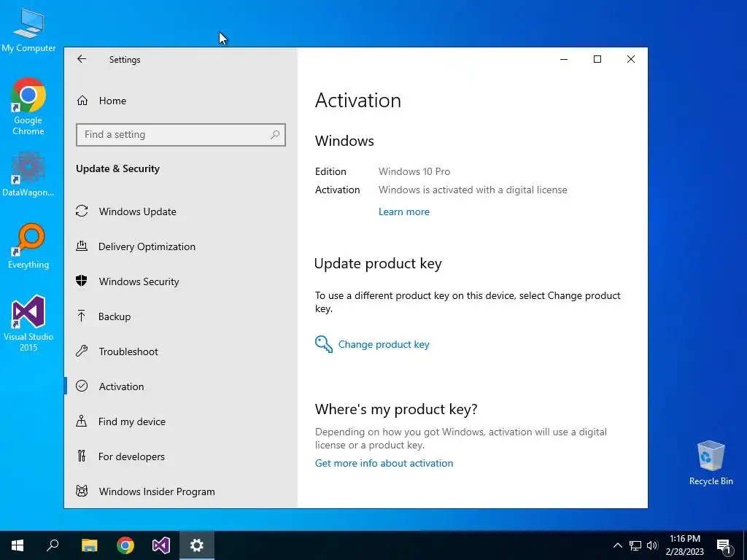The height and width of the screenshot is (560, 747).
Task: Click the Windows Security shield icon
Action: [x=82, y=281]
